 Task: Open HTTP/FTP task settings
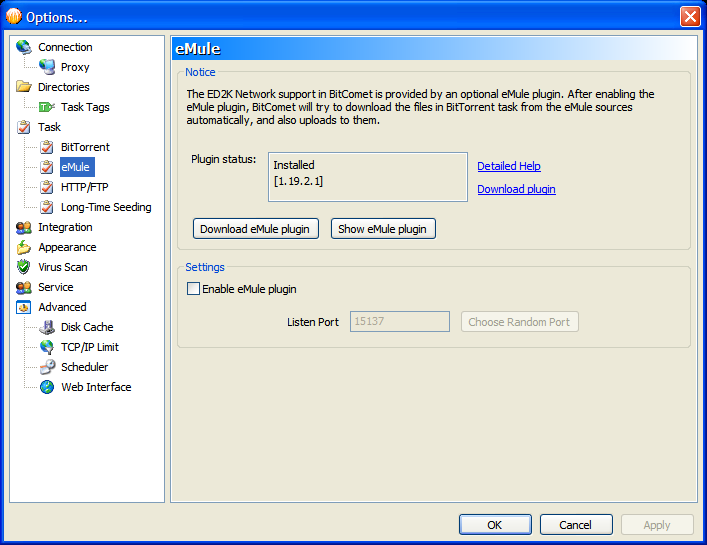coord(84,187)
